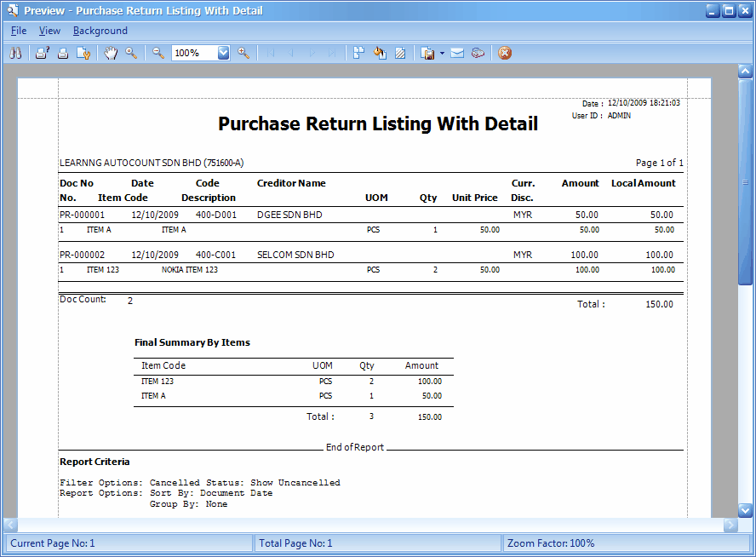This screenshot has height=557, width=756.
Task: Click the grand Total 150.00 in listing
Action: pos(659,304)
